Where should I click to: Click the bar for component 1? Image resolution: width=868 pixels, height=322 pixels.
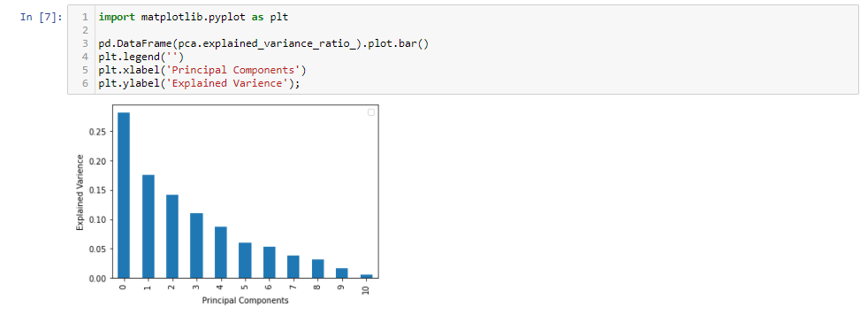[148, 226]
